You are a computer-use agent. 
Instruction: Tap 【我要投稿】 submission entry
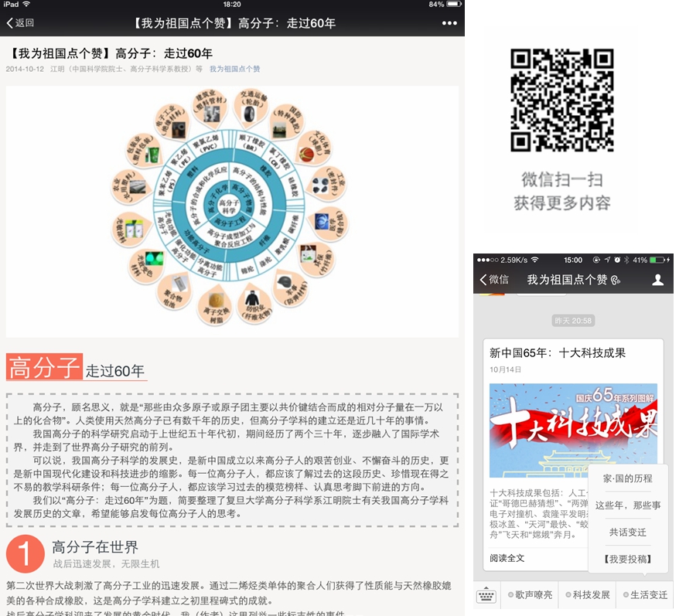click(627, 559)
